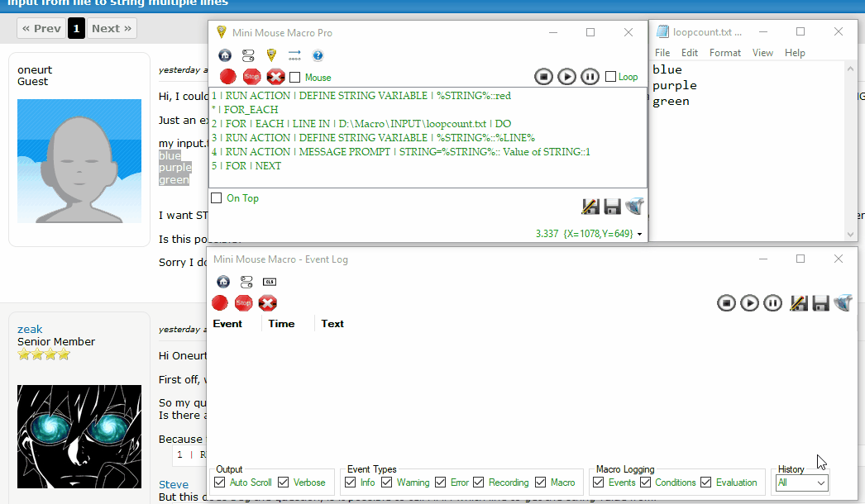Save the log with Event Log floppy icon
The height and width of the screenshot is (504, 865).
[821, 303]
